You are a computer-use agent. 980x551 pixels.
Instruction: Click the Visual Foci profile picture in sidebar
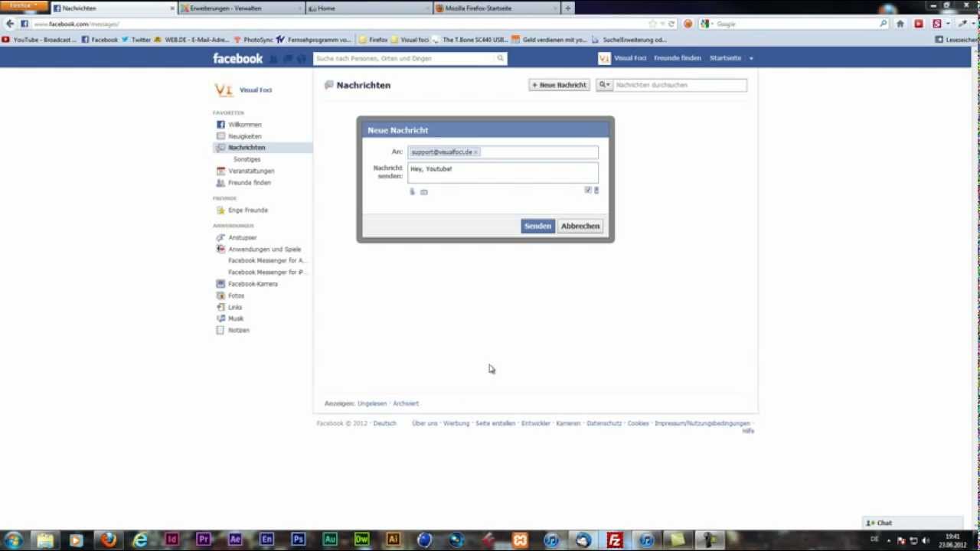(x=223, y=90)
